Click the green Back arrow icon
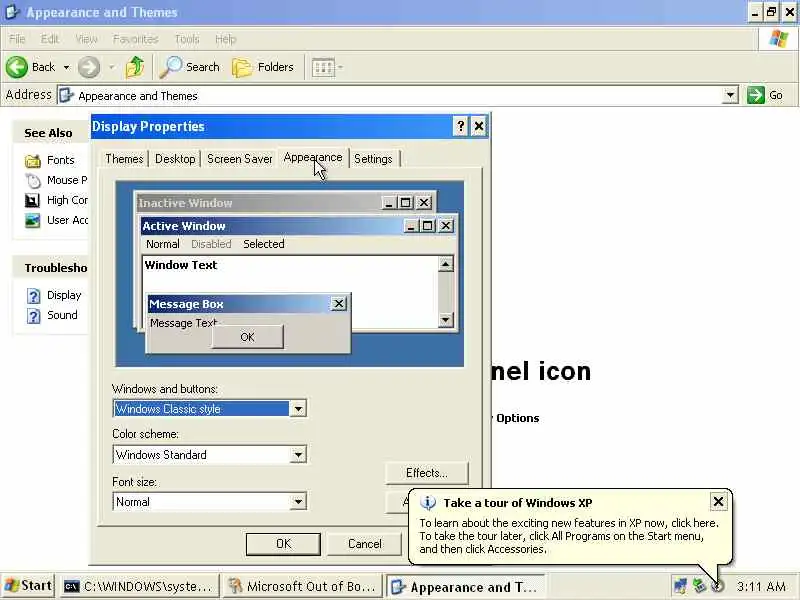This screenshot has height=600, width=800. click(17, 67)
